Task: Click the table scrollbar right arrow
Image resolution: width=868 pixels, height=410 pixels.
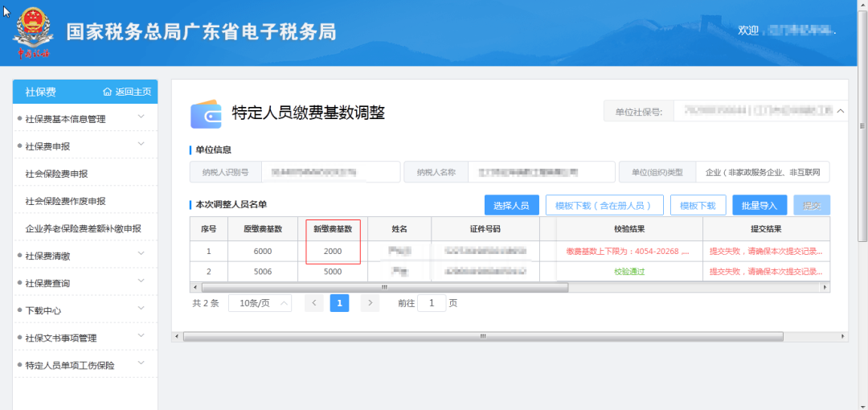Action: coord(825,288)
